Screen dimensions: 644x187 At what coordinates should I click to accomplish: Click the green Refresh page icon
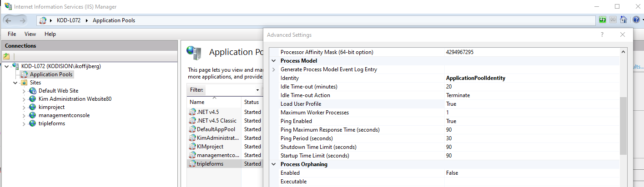(x=603, y=20)
